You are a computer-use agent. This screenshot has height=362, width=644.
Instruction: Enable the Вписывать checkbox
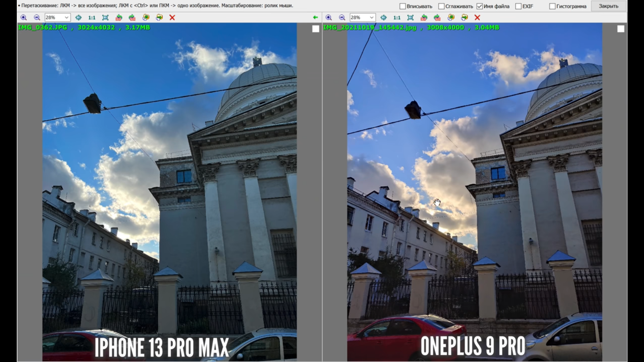pos(403,6)
